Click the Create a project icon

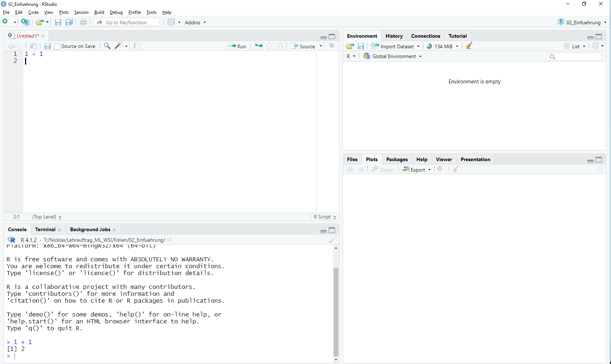25,22
